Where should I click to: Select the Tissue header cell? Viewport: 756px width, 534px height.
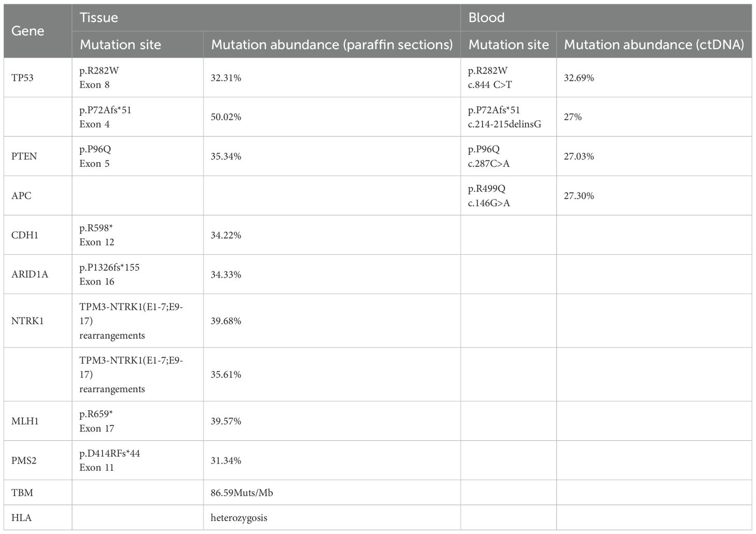[99, 18]
